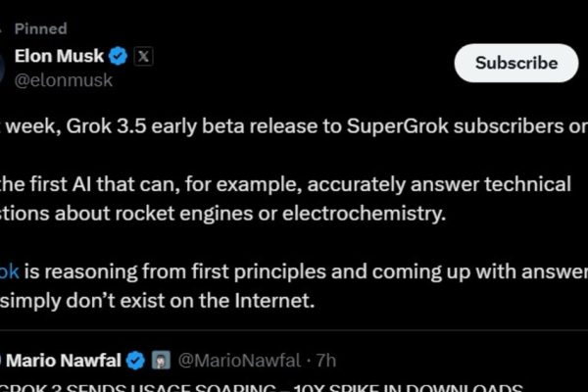
Task: Click Elon Musk's blue verified badge
Action: tap(119, 56)
